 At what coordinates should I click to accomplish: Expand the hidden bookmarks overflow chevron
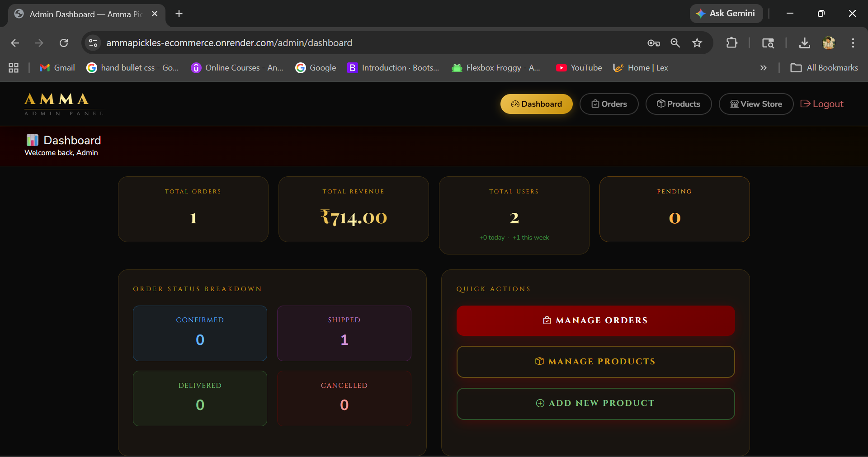(x=763, y=68)
